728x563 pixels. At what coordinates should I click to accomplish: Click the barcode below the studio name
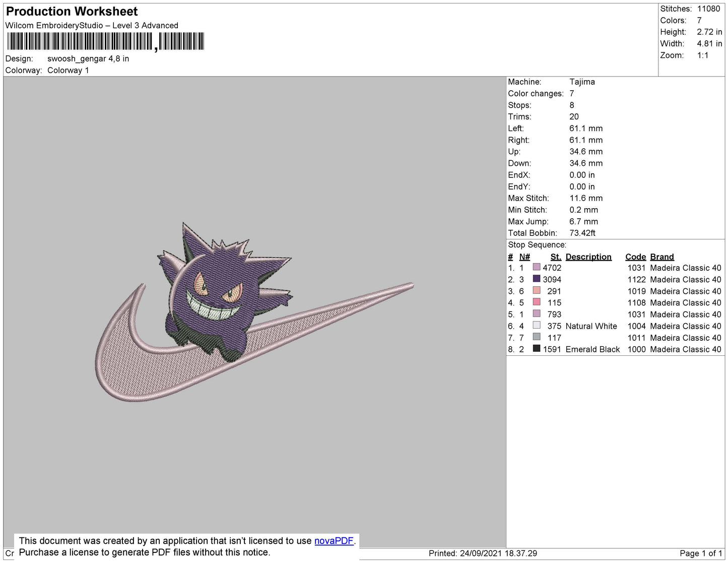[x=105, y=41]
